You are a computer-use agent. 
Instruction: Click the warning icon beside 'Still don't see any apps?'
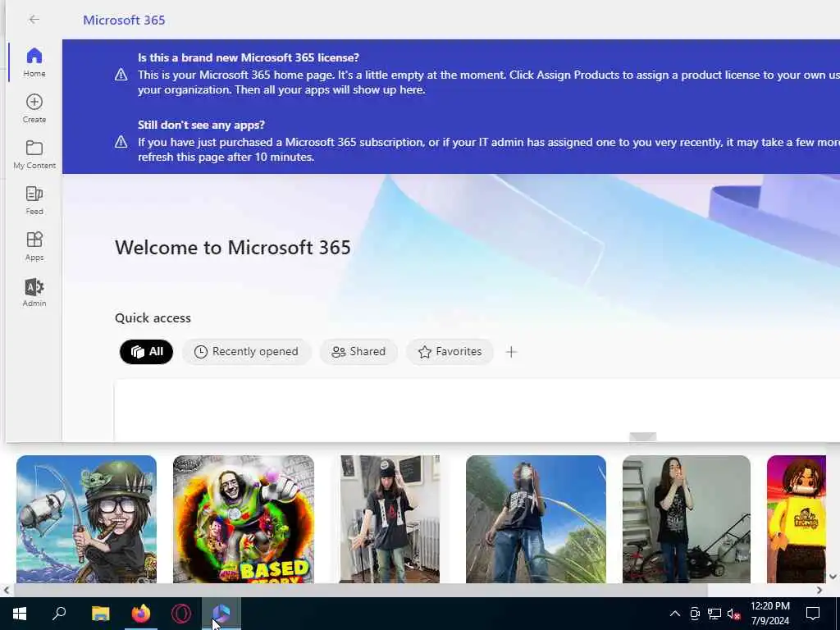pos(121,142)
